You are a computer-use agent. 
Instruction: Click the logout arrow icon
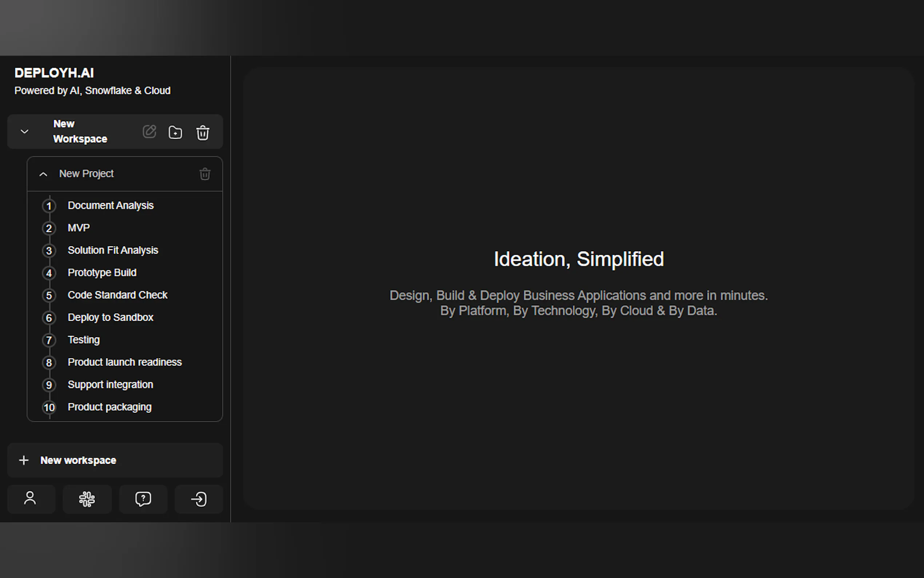click(x=199, y=499)
